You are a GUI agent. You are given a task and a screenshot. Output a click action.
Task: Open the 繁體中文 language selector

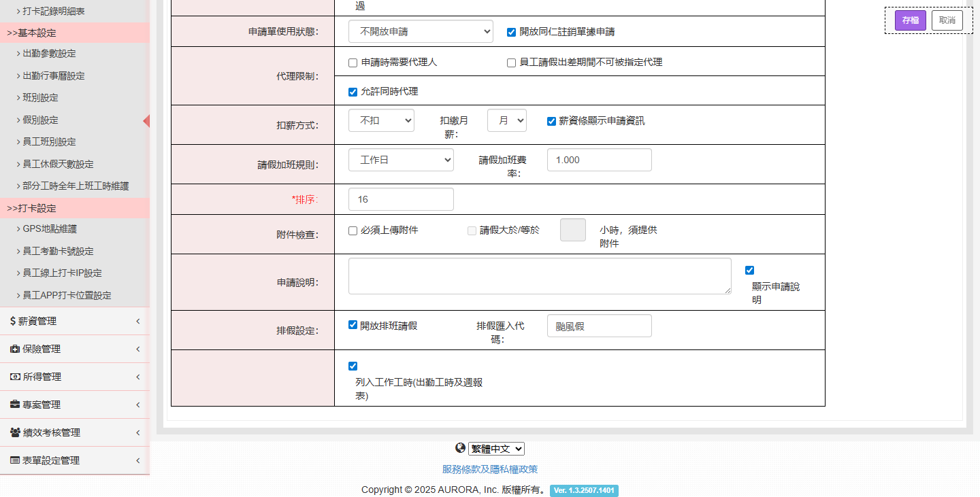pyautogui.click(x=496, y=448)
